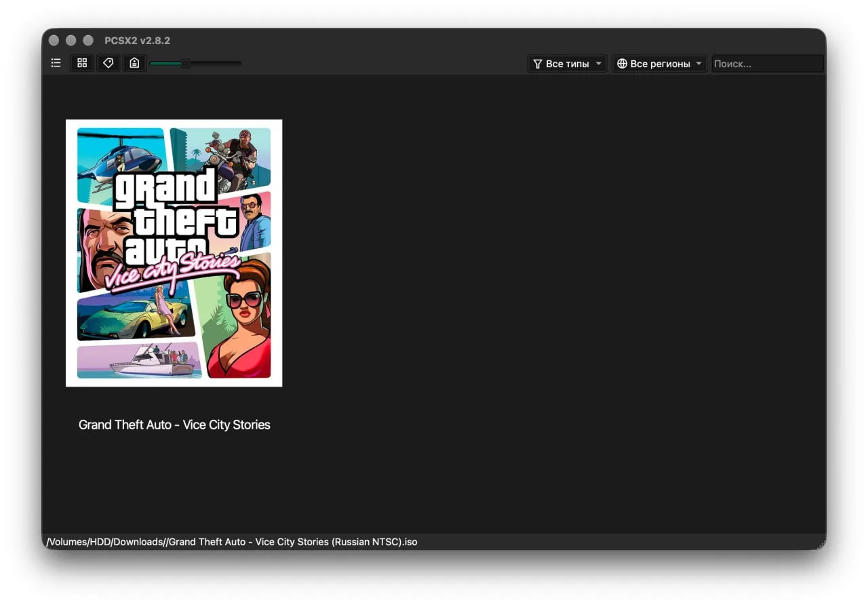Click the globe icon in the region filter
The image size is (868, 605).
tap(622, 64)
